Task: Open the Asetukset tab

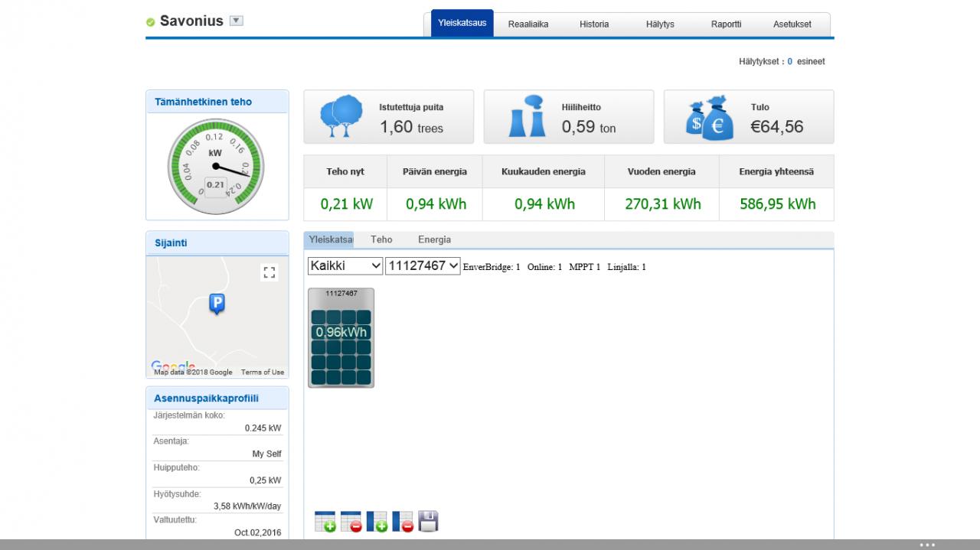Action: tap(792, 24)
